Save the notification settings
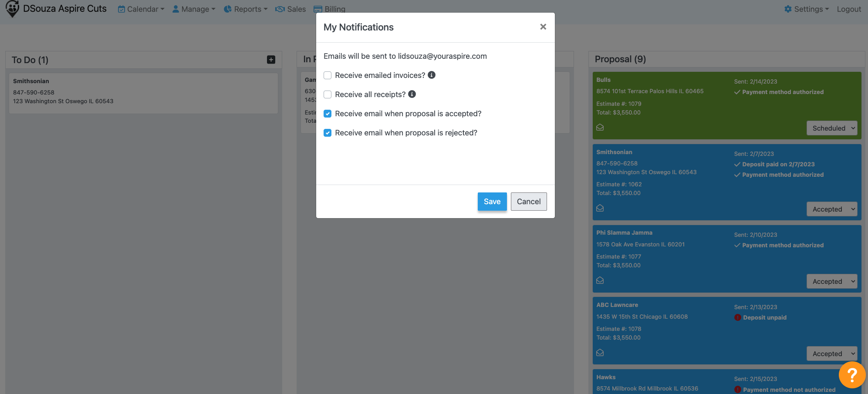This screenshot has height=394, width=868. (492, 202)
